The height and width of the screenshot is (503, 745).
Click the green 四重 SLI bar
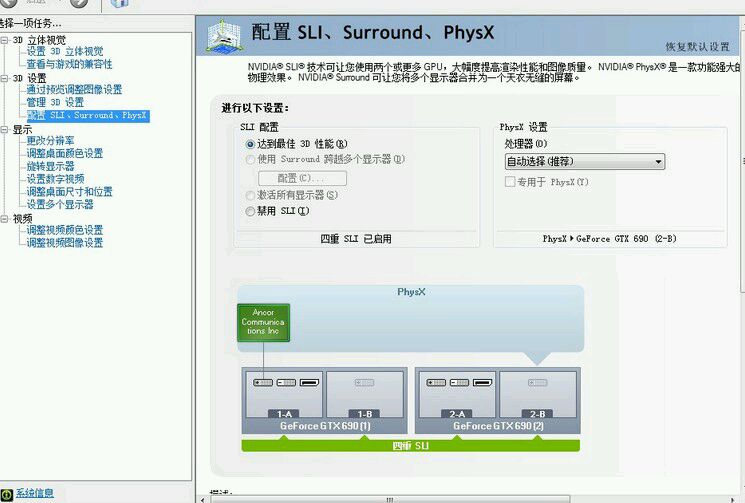pyautogui.click(x=411, y=446)
